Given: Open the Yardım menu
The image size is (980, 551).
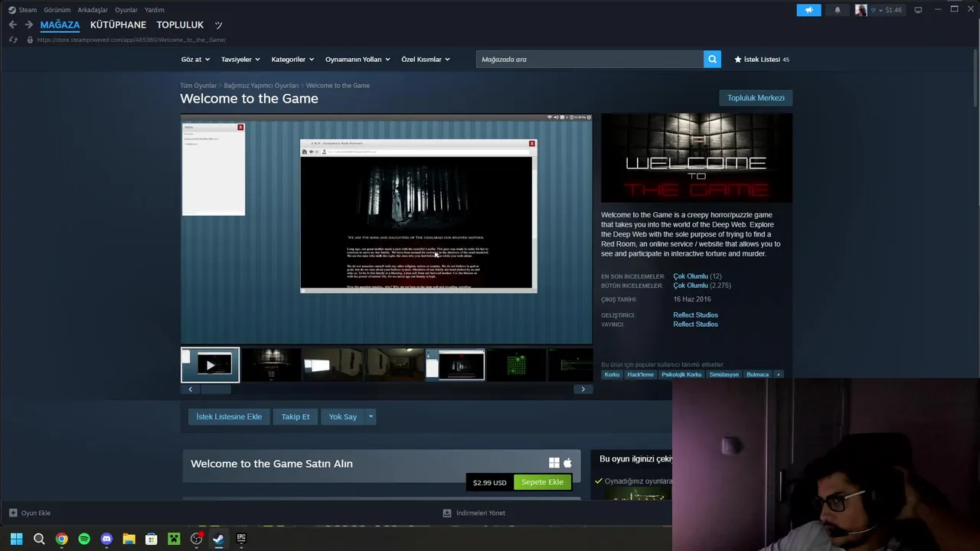Looking at the screenshot, I should pos(155,10).
